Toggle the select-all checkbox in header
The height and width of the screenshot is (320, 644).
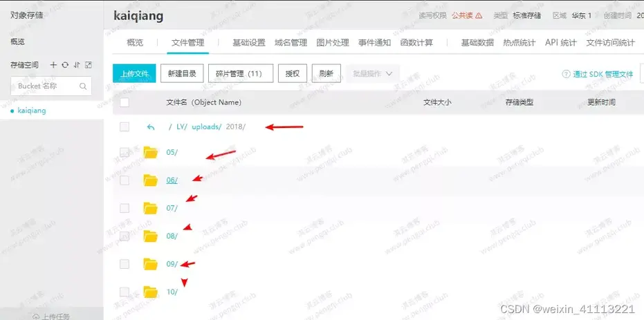[125, 102]
